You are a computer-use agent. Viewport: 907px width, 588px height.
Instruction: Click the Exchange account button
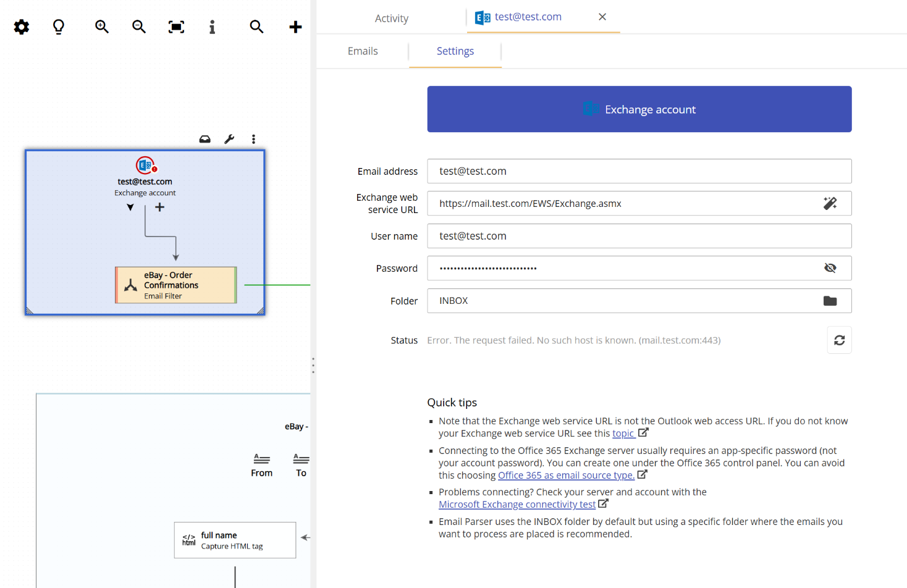[x=639, y=109]
